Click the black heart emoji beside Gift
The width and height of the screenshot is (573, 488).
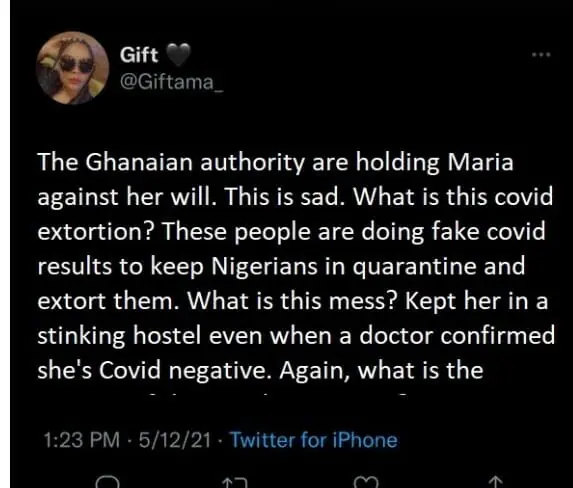coord(178,55)
